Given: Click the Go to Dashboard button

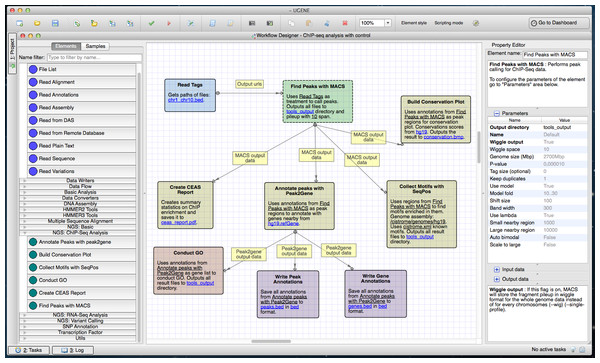Looking at the screenshot, I should click(559, 23).
